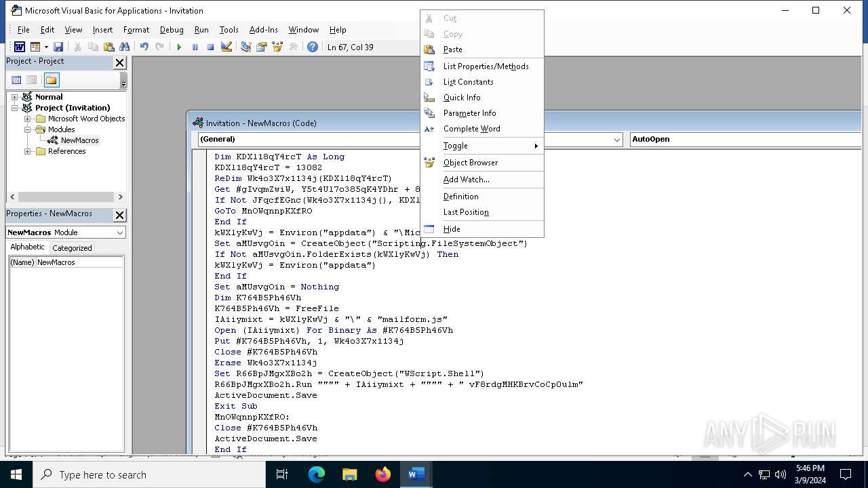
Task: Switch to the Categorized properties tab
Action: (x=72, y=248)
